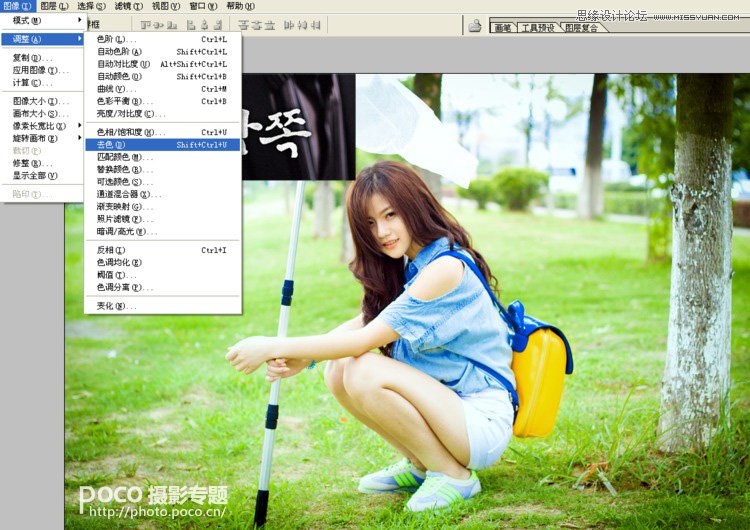Click the Distribute right edges icon
The image size is (750, 530).
coord(315,25)
